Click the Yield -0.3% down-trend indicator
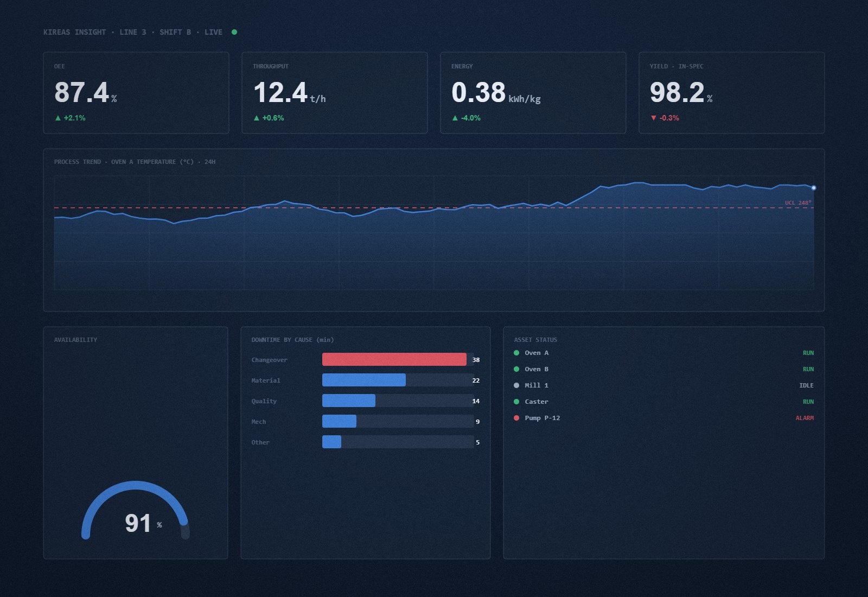 pyautogui.click(x=665, y=118)
